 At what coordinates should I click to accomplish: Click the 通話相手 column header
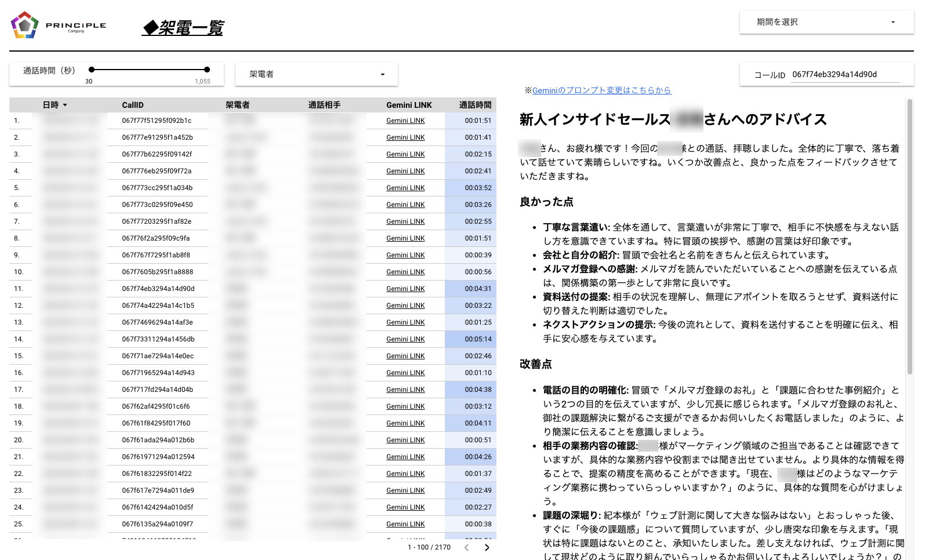click(x=324, y=105)
